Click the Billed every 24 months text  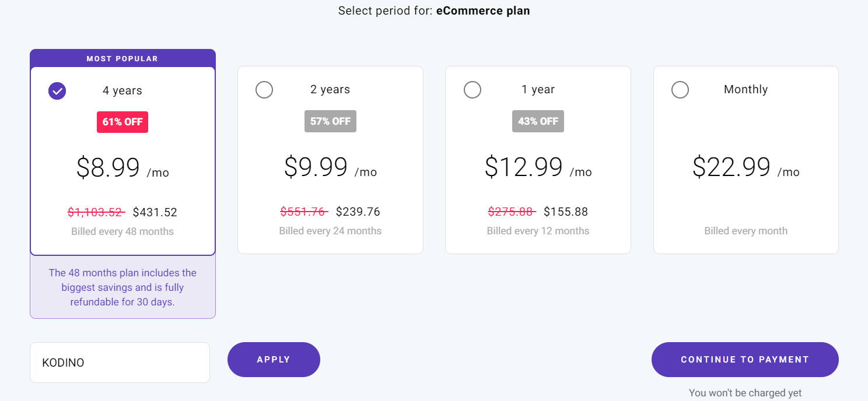(x=330, y=231)
